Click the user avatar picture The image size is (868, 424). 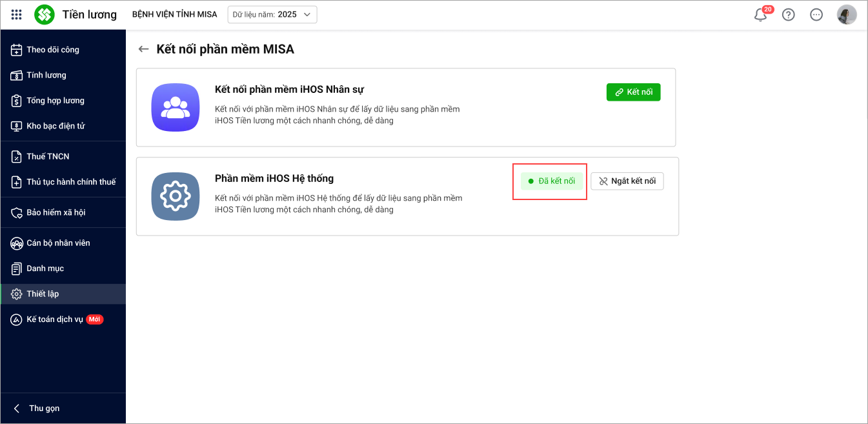846,15
